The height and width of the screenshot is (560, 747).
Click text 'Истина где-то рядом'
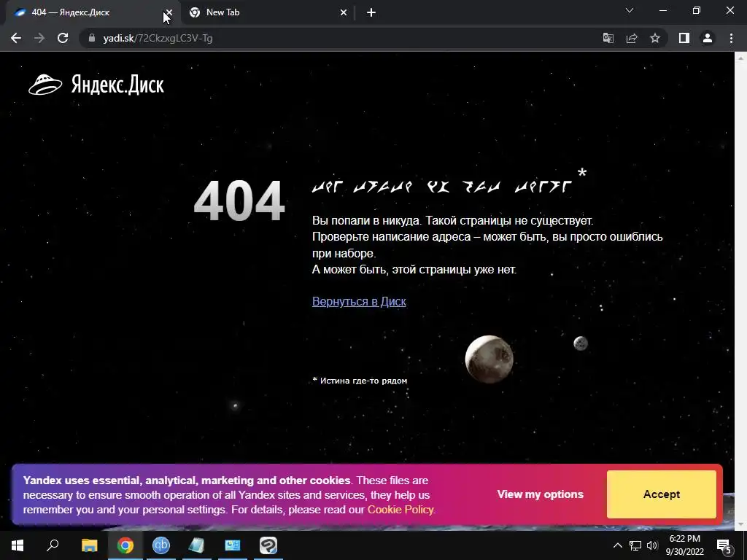363,381
